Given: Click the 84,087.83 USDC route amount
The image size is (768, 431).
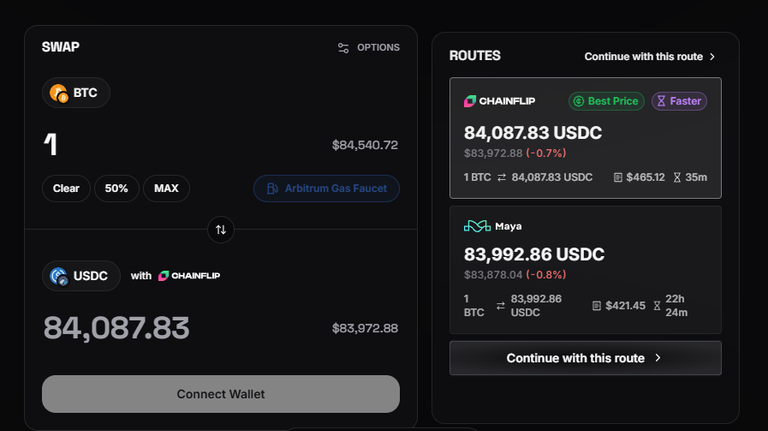Looking at the screenshot, I should pyautogui.click(x=533, y=133).
